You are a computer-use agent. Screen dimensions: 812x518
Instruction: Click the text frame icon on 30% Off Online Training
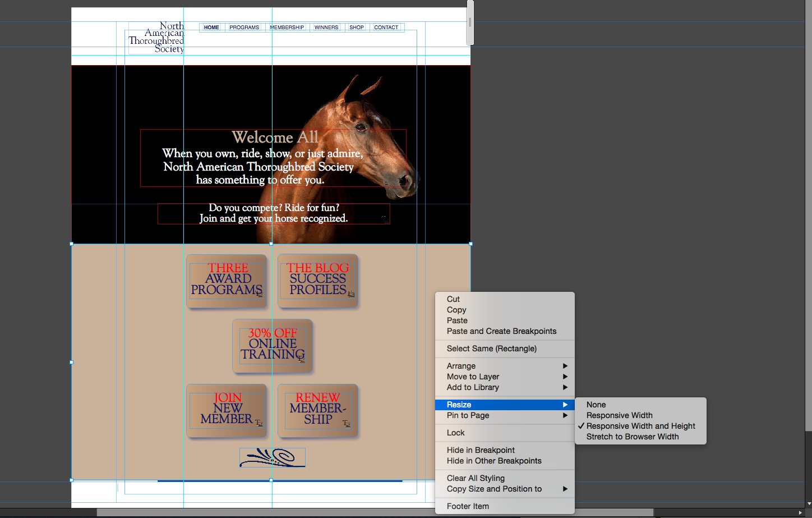pos(301,359)
